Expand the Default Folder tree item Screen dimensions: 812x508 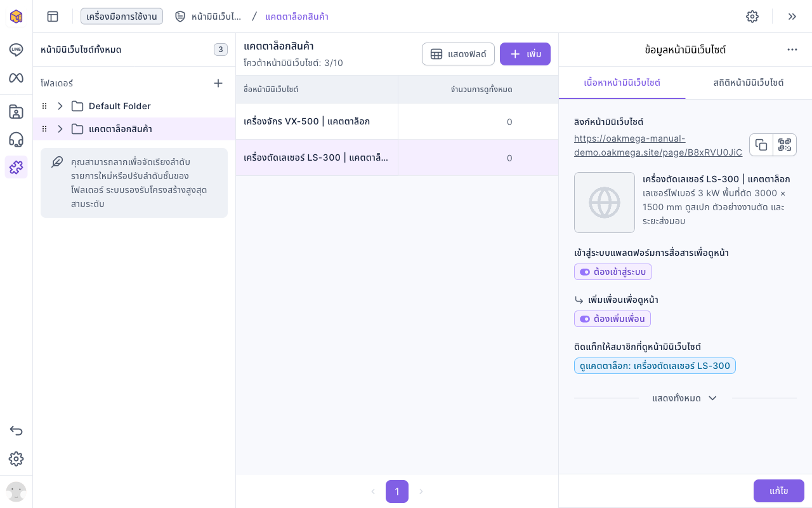60,106
